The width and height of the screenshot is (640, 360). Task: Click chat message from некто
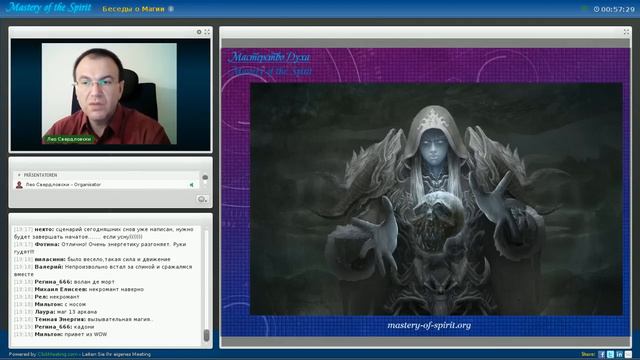point(104,233)
